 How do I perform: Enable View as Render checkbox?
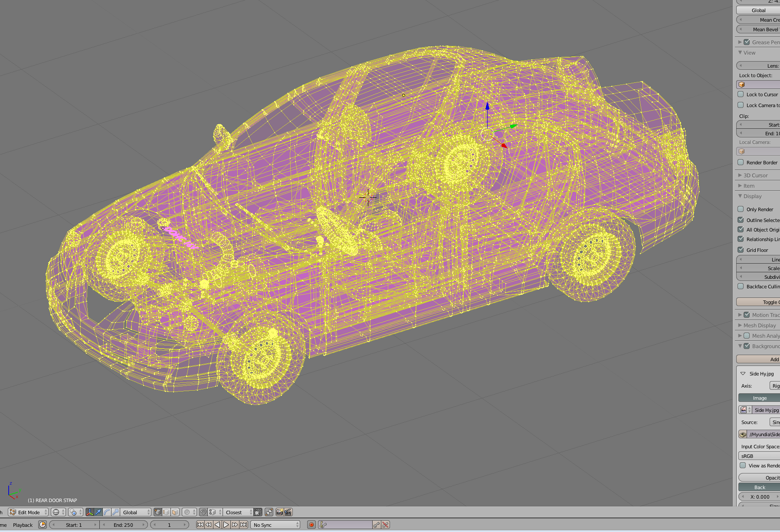[743, 465]
